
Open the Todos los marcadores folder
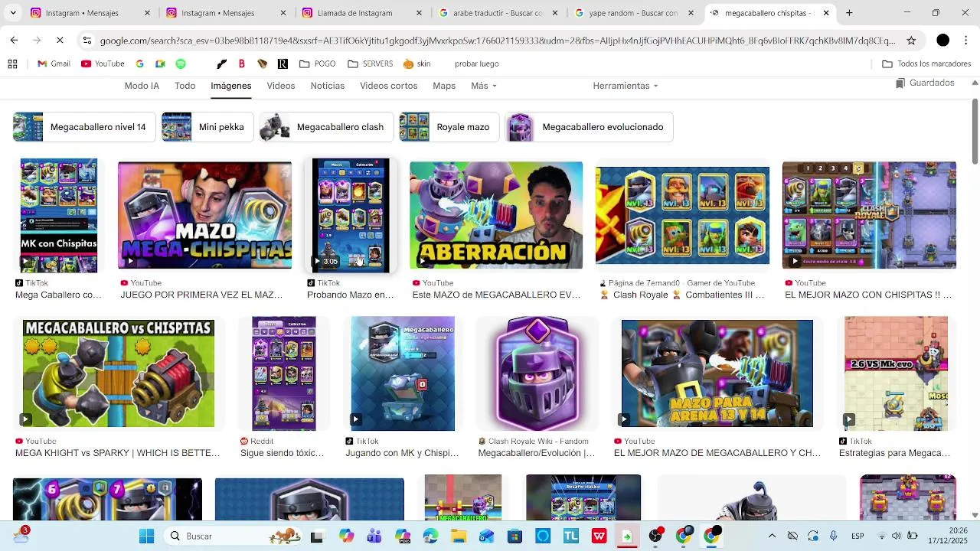(926, 64)
